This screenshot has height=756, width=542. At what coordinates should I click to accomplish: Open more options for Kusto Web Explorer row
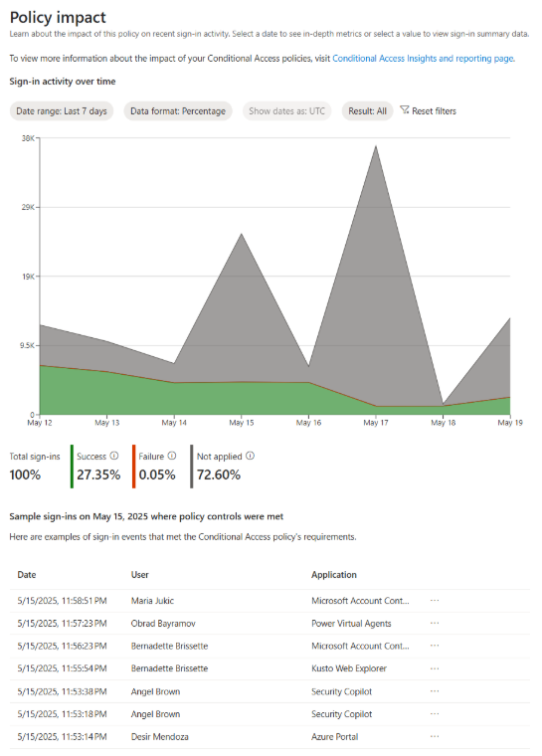[435, 668]
